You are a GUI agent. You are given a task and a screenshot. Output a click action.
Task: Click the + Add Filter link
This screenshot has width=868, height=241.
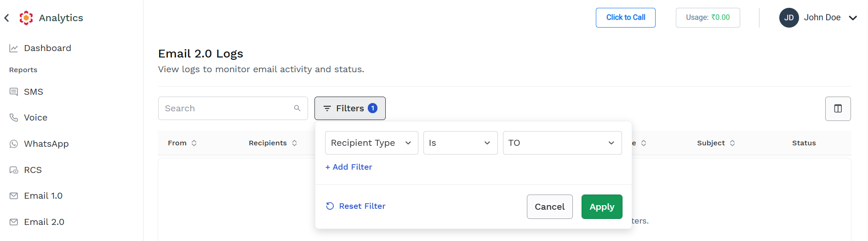click(348, 167)
